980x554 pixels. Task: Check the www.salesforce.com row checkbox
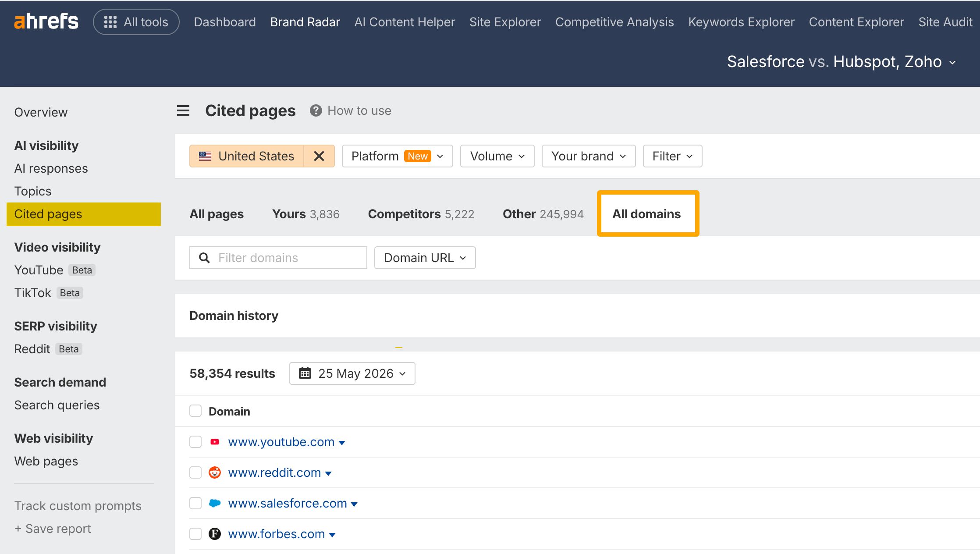pos(195,503)
